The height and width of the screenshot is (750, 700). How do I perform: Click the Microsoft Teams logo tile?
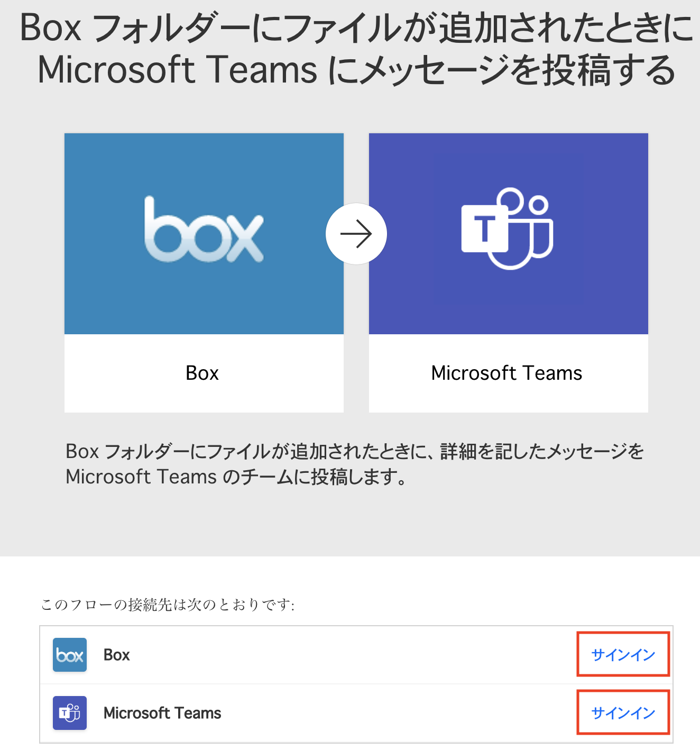pyautogui.click(x=508, y=233)
